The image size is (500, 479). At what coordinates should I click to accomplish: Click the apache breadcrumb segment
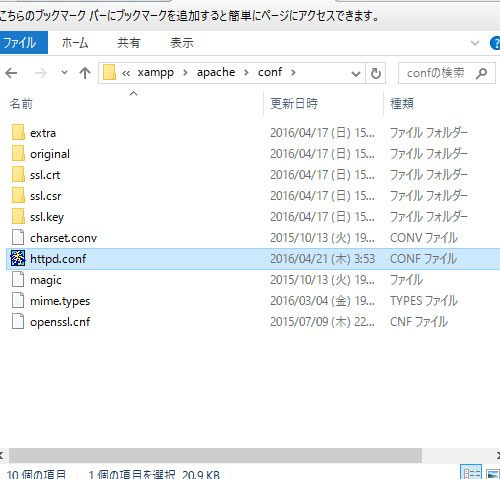coord(216,72)
